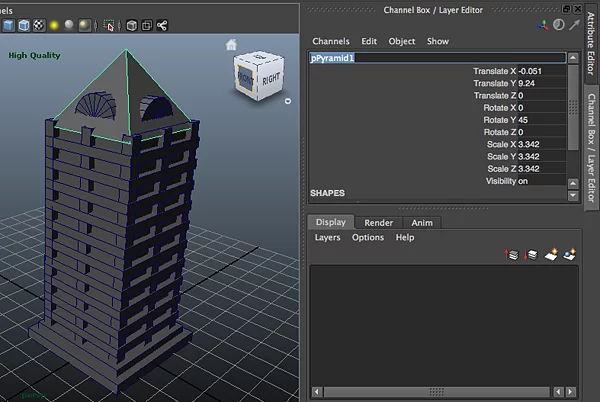
Task: Click channel list scroll down arrow
Action: [573, 195]
